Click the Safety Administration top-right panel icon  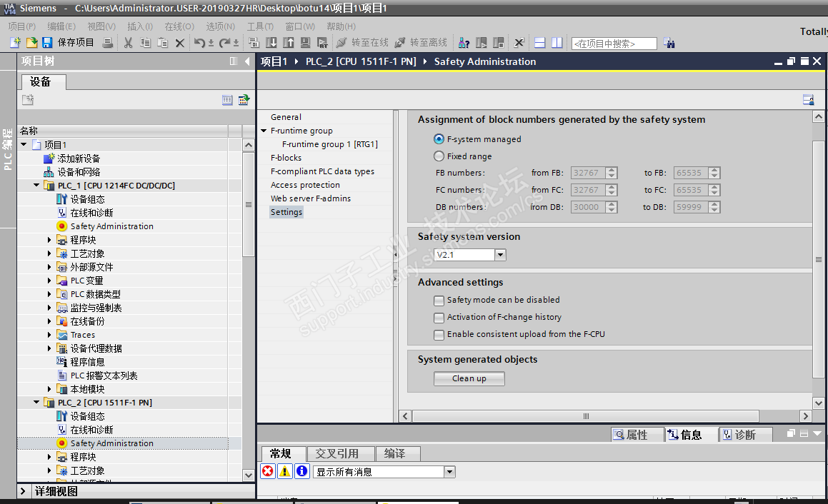(x=808, y=100)
